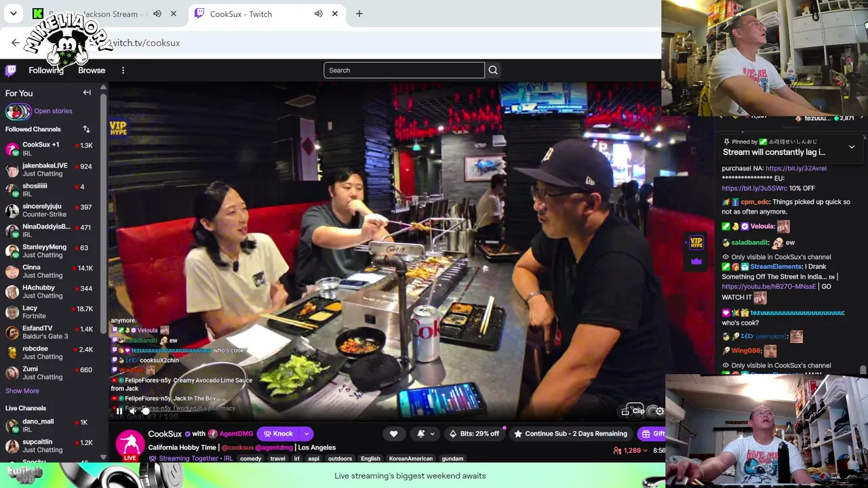Select the English tag
Viewport: 868px width, 488px height.
click(370, 459)
